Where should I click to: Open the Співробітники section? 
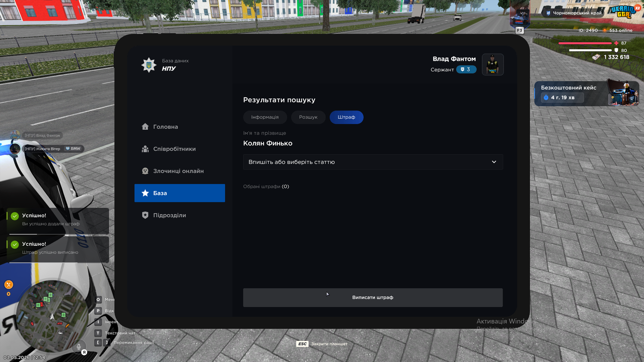[x=180, y=149]
